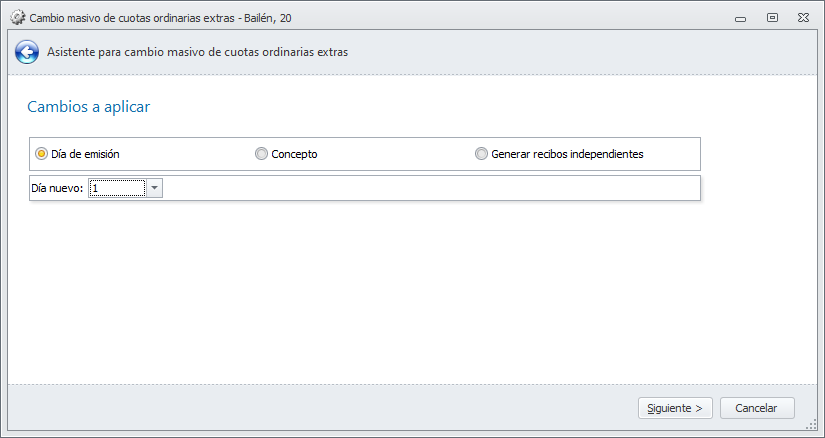Click the gear application icon in title bar
Viewport: 825px width, 438px height.
pyautogui.click(x=17, y=18)
